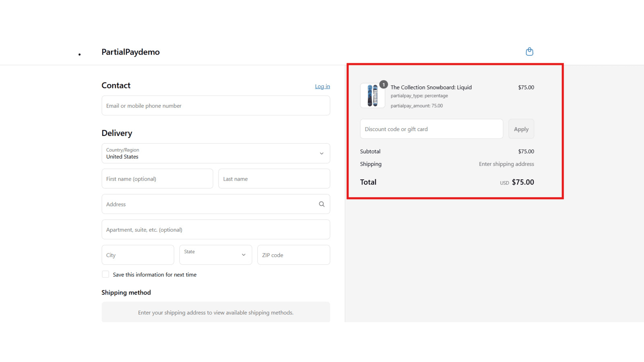644x362 pixels.
Task: Open the Country/Region dropdown
Action: click(x=216, y=153)
